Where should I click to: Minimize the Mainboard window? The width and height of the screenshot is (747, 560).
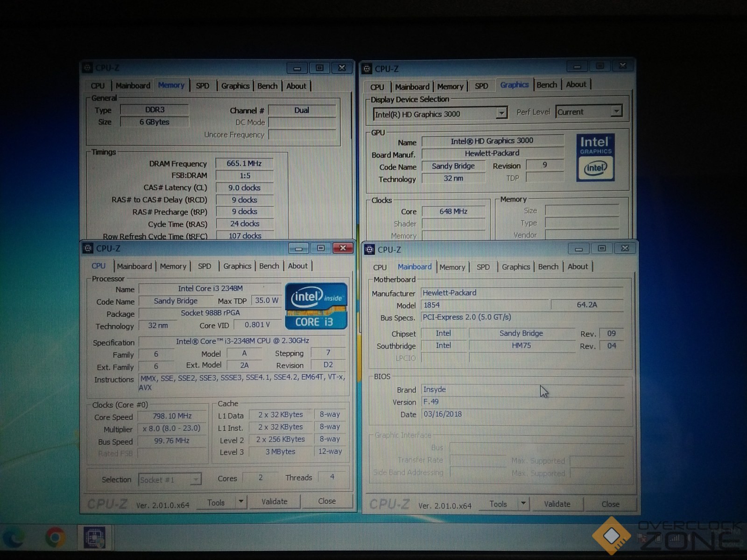(x=579, y=249)
